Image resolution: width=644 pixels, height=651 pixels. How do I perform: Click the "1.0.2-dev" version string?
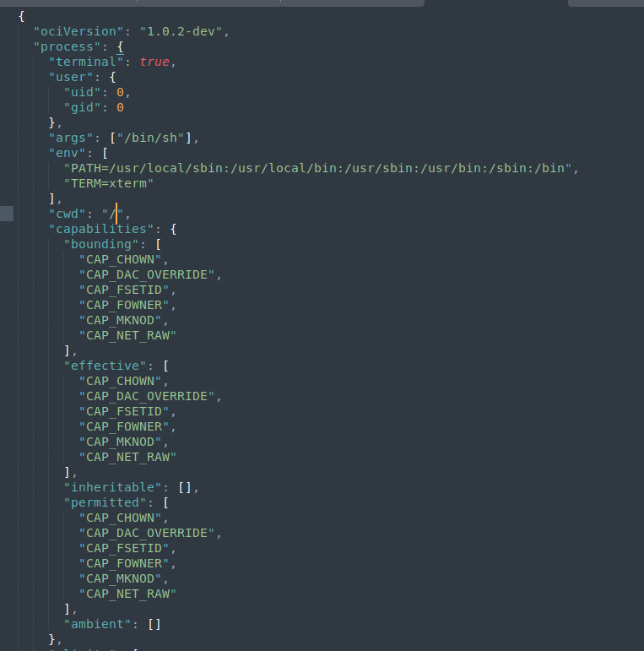181,31
